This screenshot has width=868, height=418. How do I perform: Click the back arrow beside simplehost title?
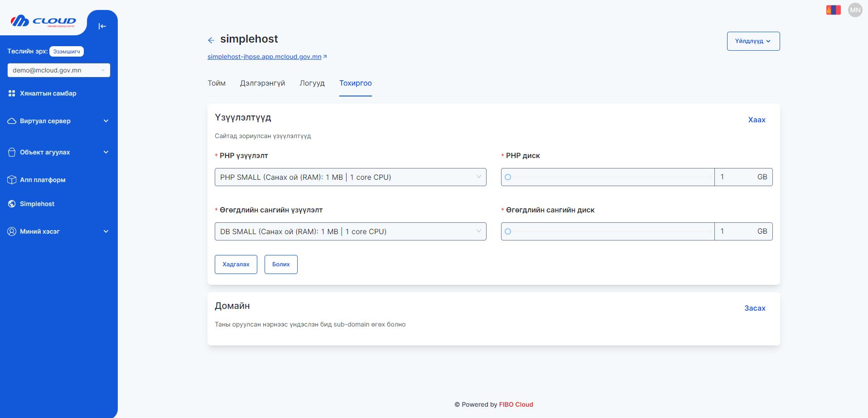pos(211,40)
